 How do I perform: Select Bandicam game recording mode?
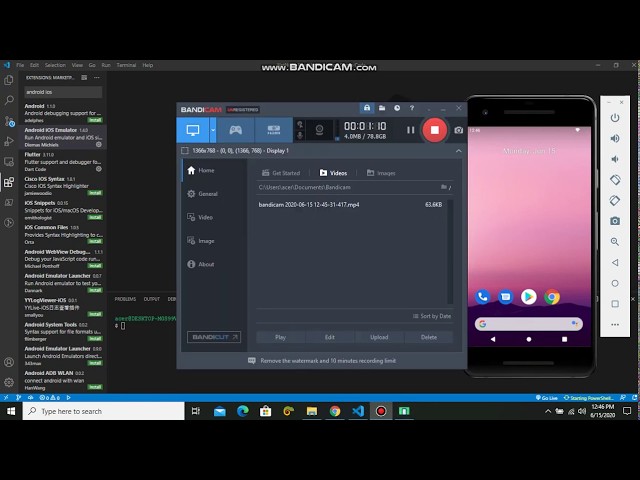point(236,130)
